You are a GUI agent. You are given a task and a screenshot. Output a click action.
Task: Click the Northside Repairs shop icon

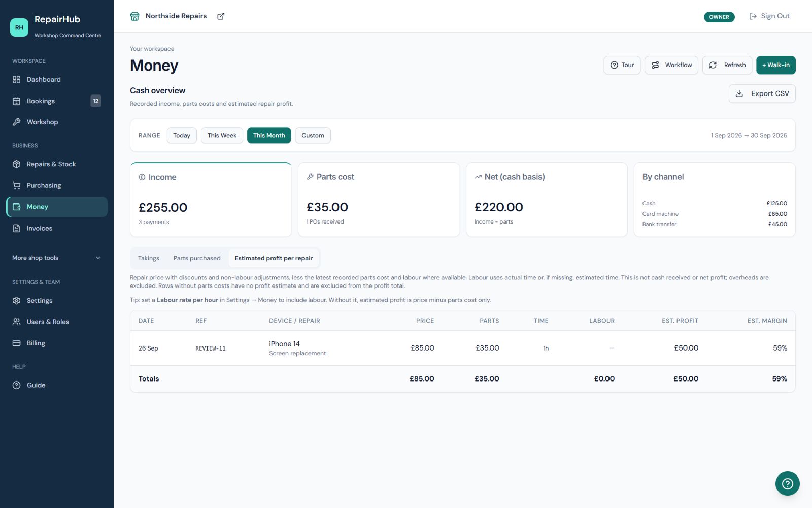click(x=134, y=16)
